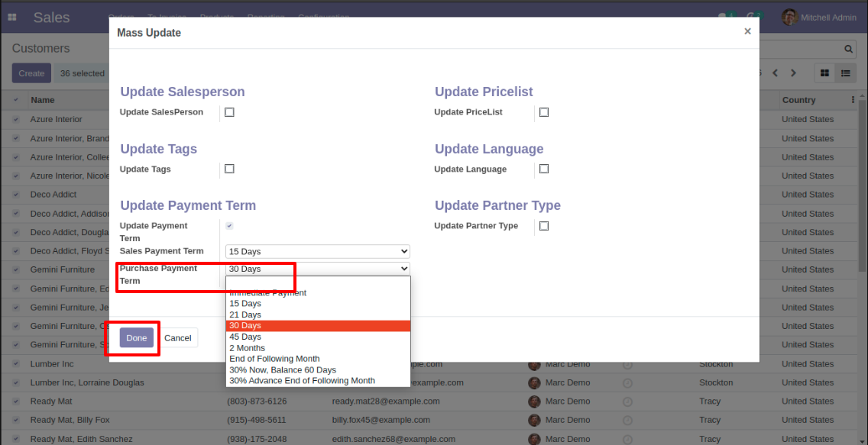
Task: Toggle Update Payment Term checkbox
Action: (x=229, y=225)
